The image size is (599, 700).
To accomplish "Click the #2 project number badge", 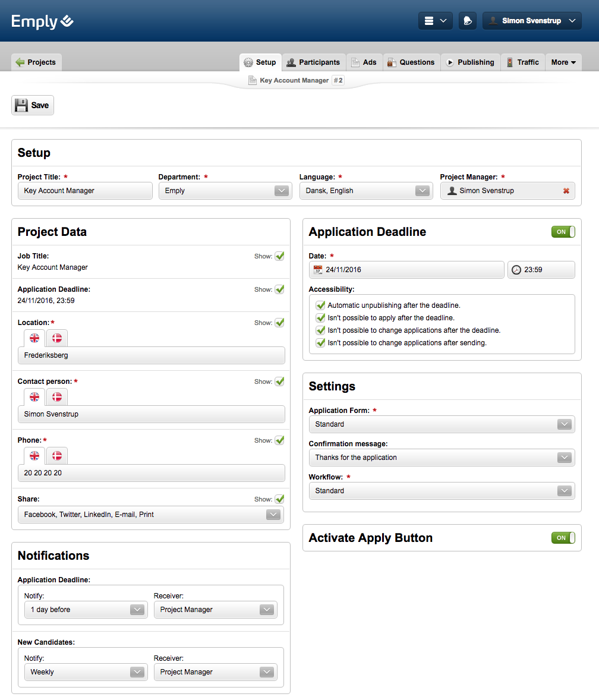I will pos(338,80).
